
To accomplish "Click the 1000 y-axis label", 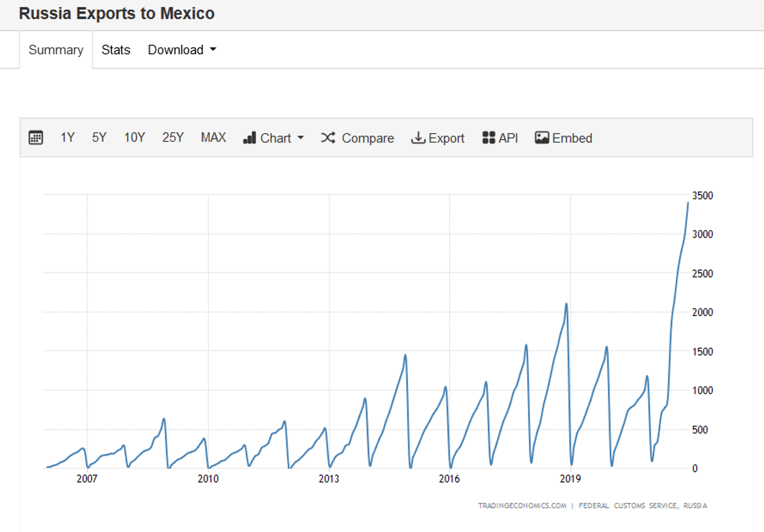I will (702, 390).
